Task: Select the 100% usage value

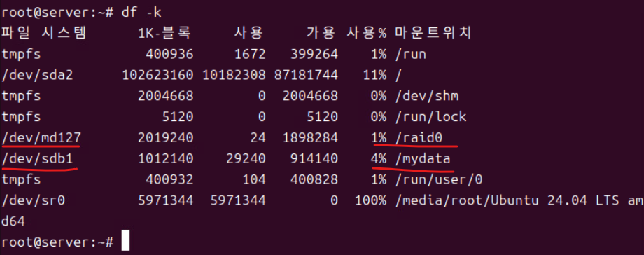Action: 370,200
